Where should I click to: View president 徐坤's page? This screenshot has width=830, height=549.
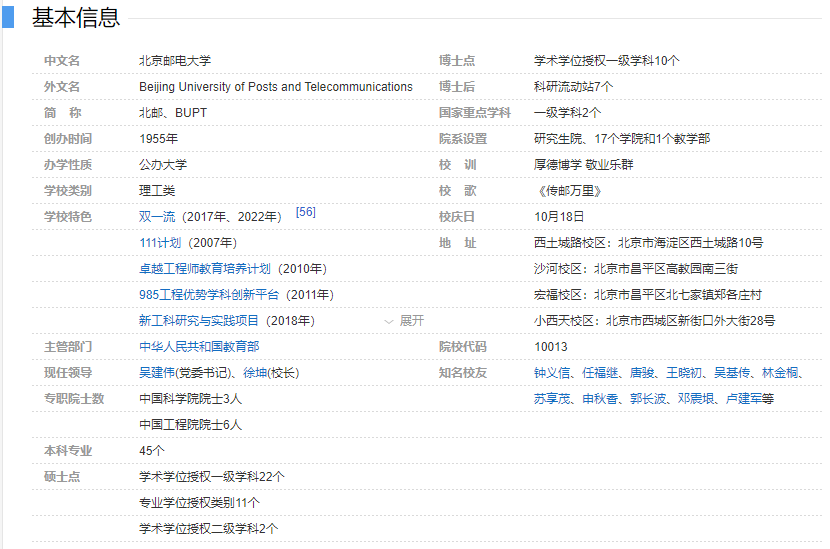(x=254, y=373)
